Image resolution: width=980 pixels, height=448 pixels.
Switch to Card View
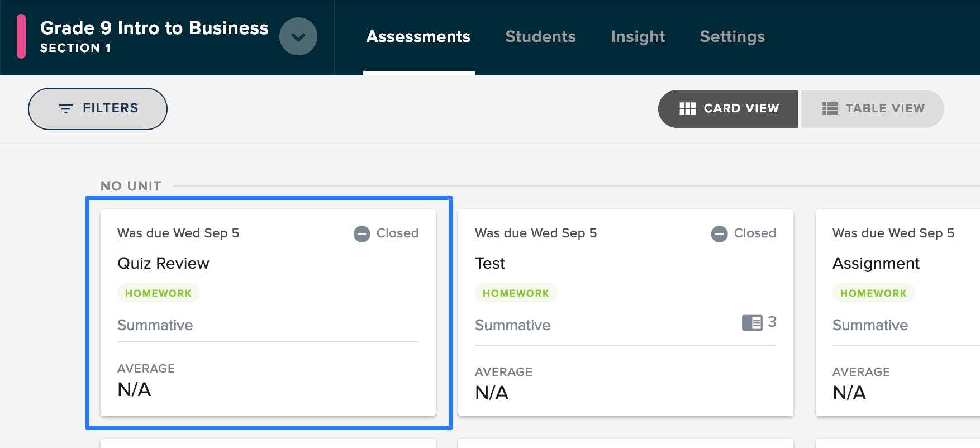click(x=728, y=108)
